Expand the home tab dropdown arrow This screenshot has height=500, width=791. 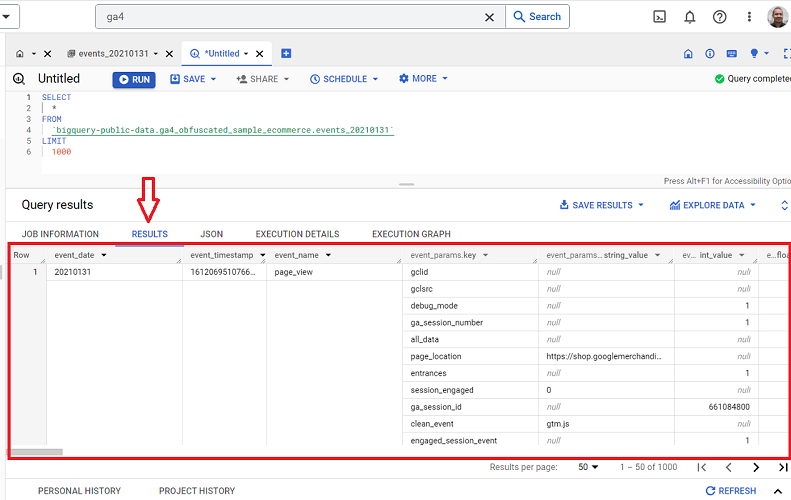click(34, 53)
